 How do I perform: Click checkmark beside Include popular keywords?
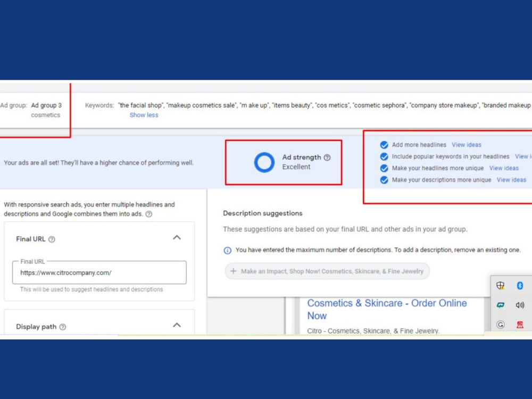(384, 156)
